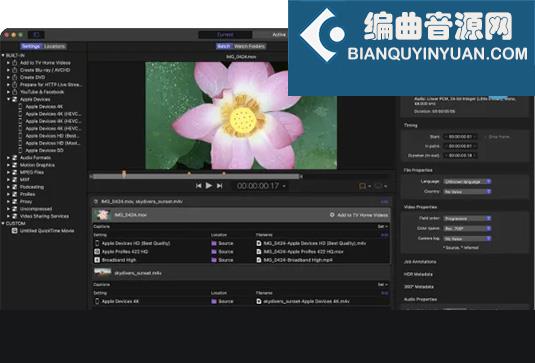This screenshot has width=535, height=363.
Task: Go to previous frame in preview
Action: coord(198,186)
